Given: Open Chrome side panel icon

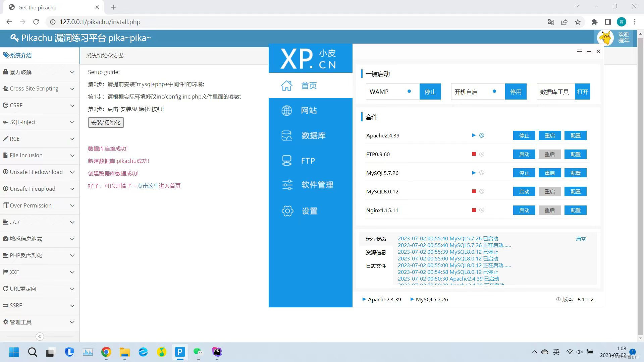Looking at the screenshot, I should [x=608, y=22].
